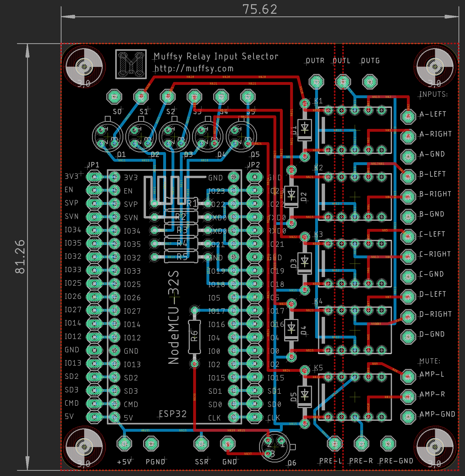Screen dimensions: 465x476
Task: Select the Q6 transistor footprint
Action: (274, 447)
